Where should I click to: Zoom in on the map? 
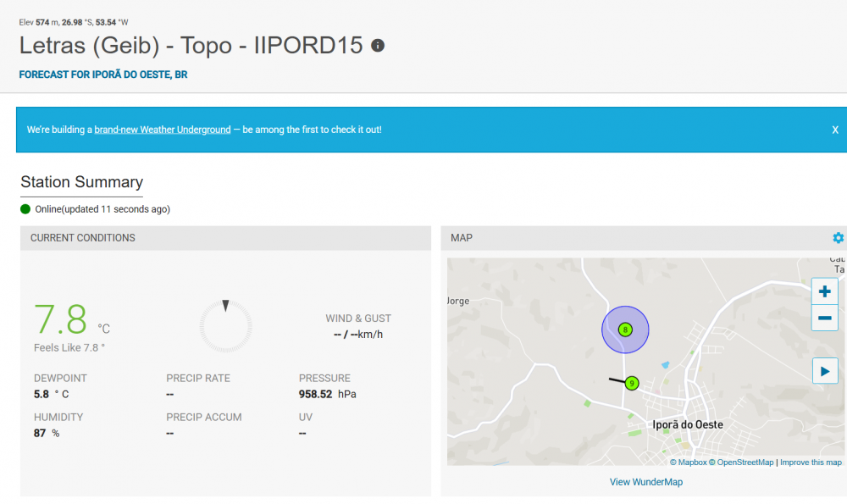(x=824, y=291)
